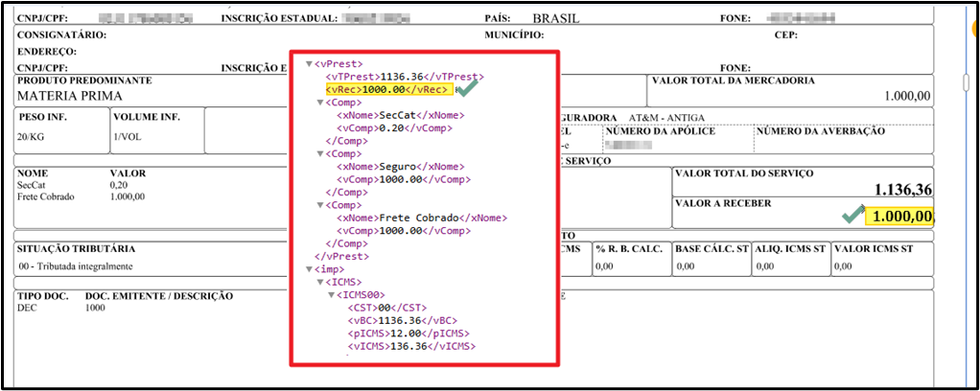
Task: Click the VALOR A RECEBER heading
Action: pos(724,203)
